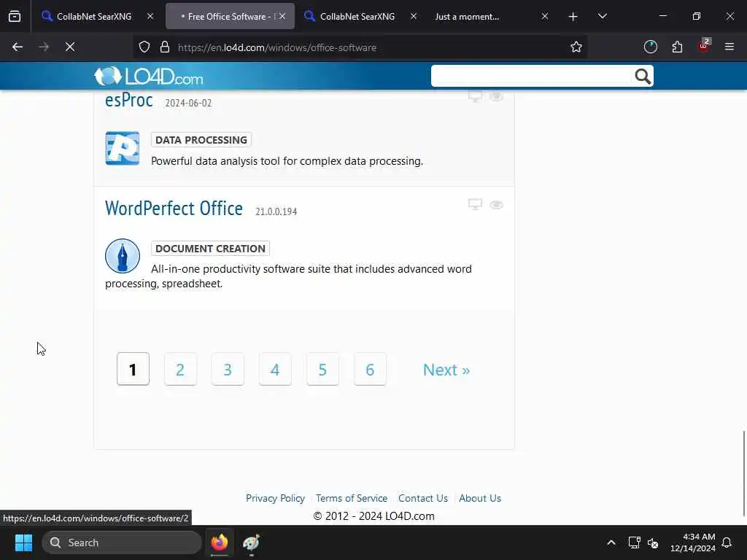Toggle the eye icon in the esProc row

coord(496,97)
